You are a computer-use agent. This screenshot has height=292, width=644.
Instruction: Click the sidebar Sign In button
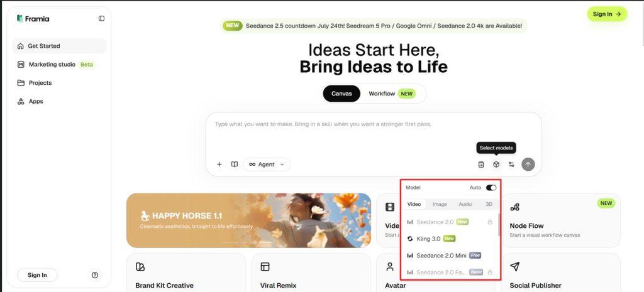click(x=37, y=275)
